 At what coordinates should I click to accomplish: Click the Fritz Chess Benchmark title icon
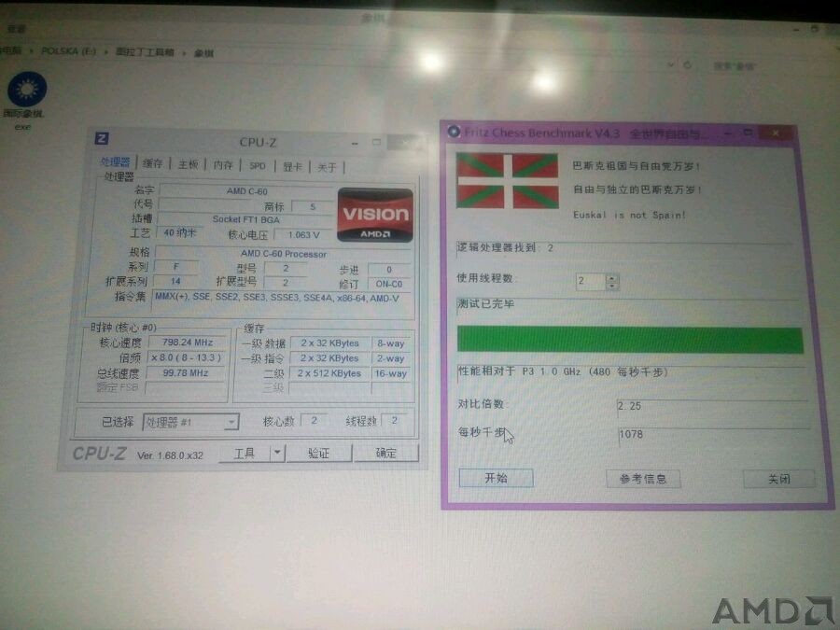pos(454,132)
